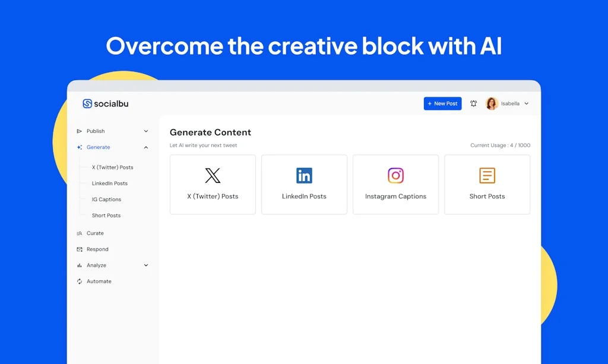
Task: Select the Curate sidebar icon
Action: (80, 233)
